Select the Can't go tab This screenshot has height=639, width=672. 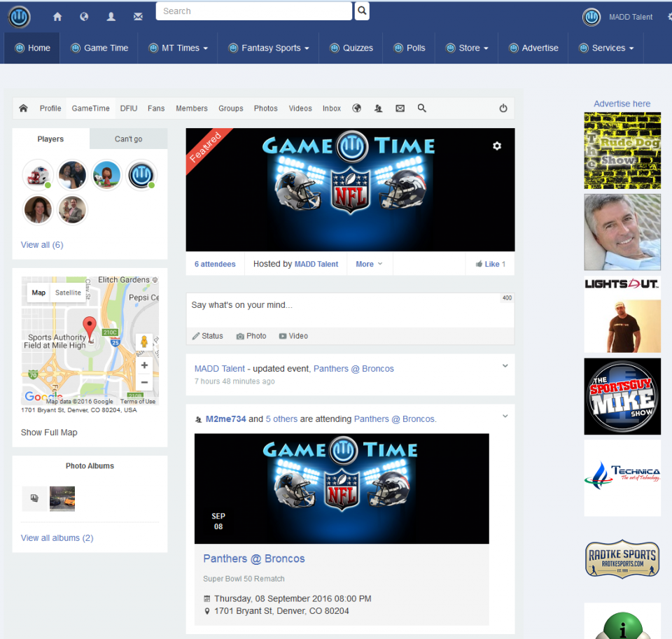click(x=129, y=139)
